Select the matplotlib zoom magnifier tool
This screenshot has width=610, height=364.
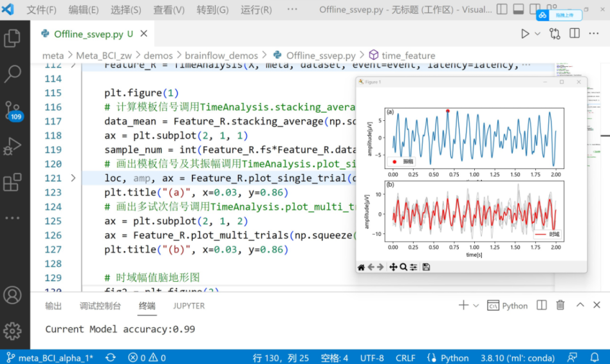coord(403,267)
